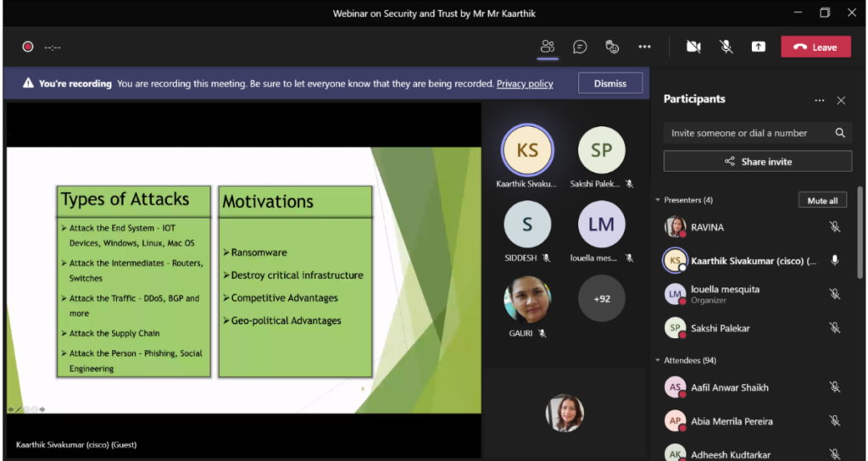The image size is (868, 461).
Task: Click the Destroy critical infrastructure bullet
Action: [x=292, y=275]
